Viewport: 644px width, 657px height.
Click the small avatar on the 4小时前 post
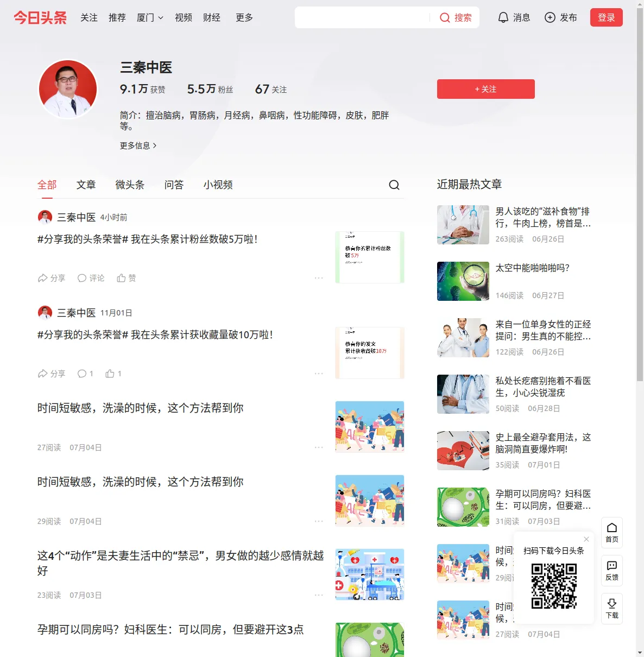[x=45, y=217]
